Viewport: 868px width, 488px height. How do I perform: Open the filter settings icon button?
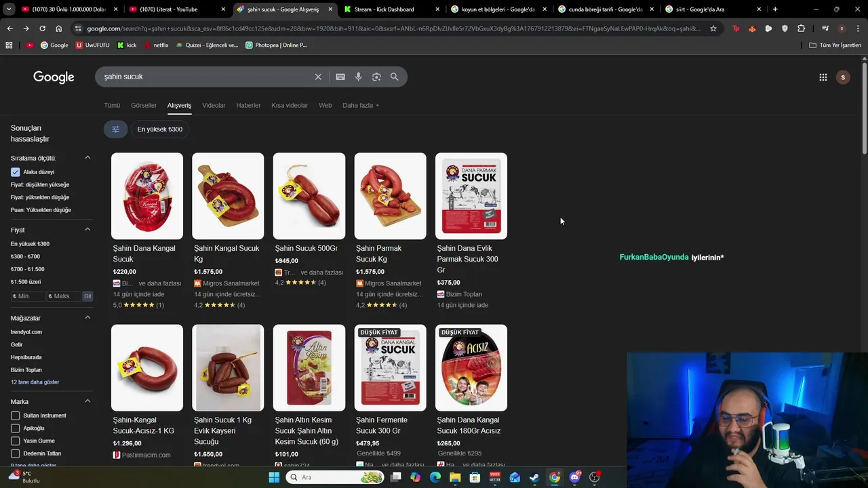(115, 129)
